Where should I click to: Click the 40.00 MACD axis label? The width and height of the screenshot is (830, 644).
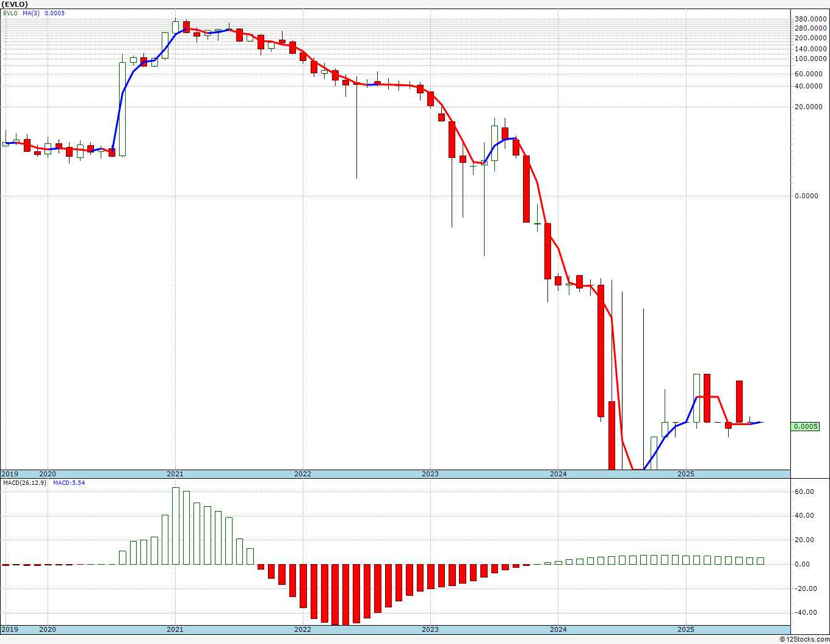804,515
